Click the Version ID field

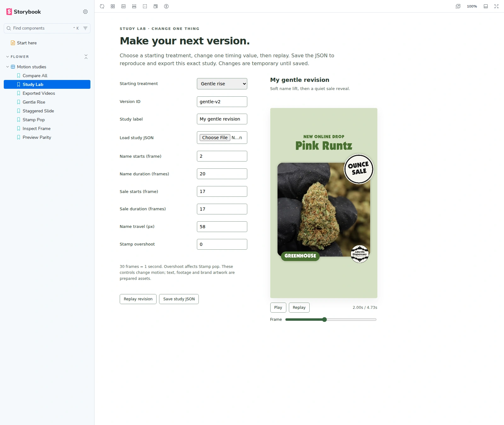click(222, 102)
